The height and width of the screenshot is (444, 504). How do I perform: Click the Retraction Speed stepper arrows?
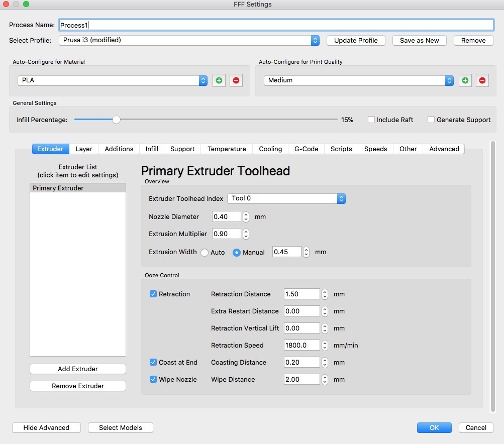(325, 346)
